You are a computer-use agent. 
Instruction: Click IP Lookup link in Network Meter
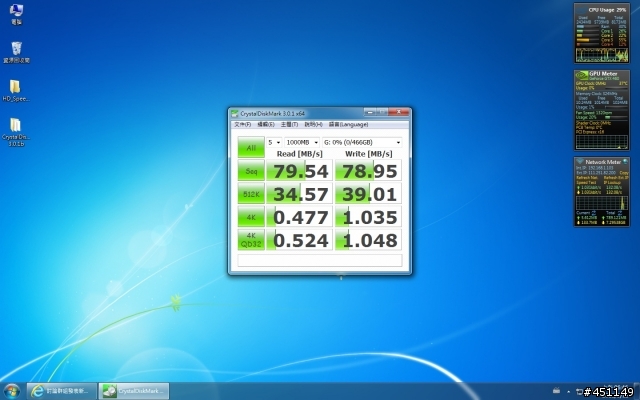(612, 182)
